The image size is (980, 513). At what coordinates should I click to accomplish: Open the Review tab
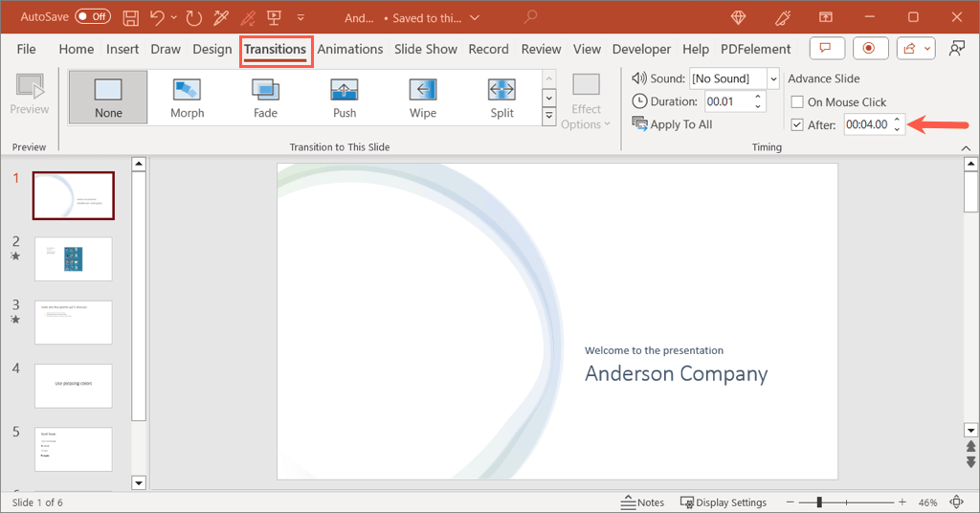542,49
